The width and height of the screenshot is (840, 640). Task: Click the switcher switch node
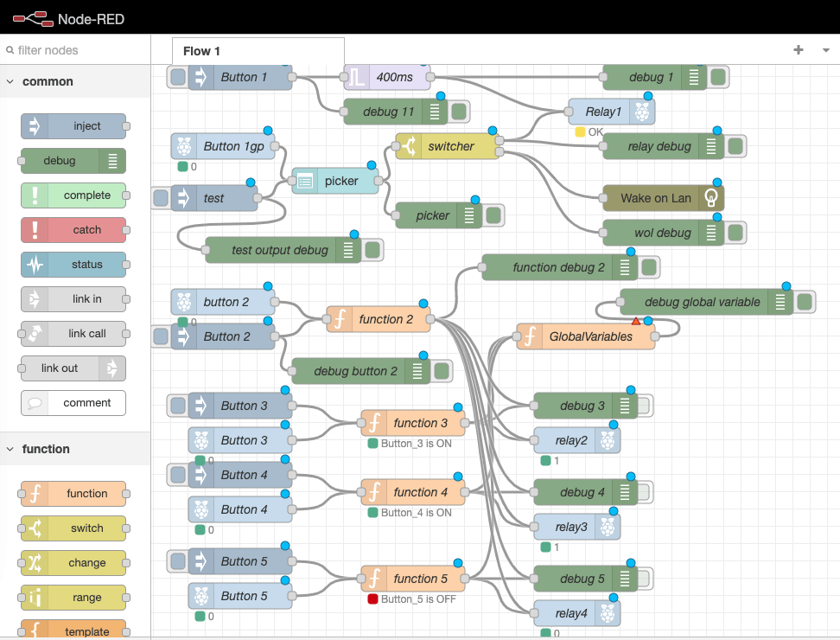[448, 146]
